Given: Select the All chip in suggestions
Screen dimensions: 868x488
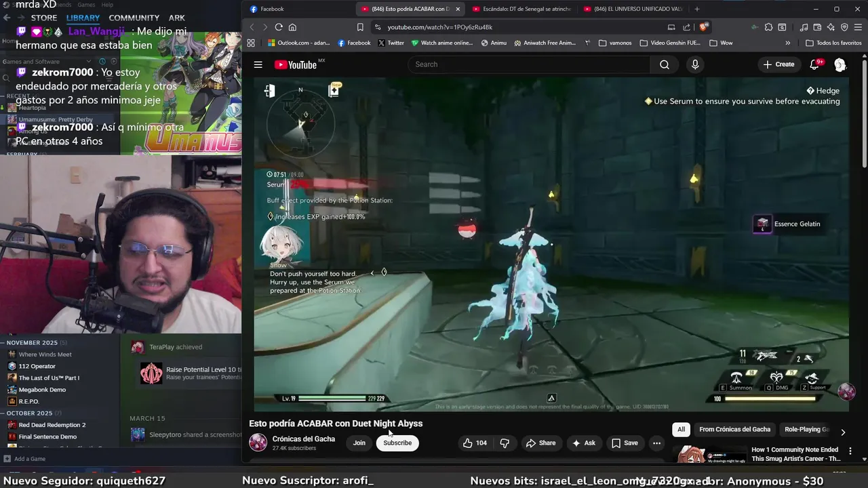Looking at the screenshot, I should point(681,429).
